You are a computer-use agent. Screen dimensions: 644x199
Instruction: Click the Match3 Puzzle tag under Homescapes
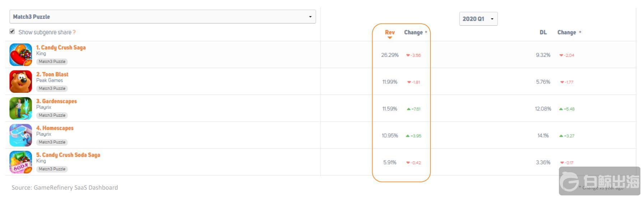[x=52, y=142]
